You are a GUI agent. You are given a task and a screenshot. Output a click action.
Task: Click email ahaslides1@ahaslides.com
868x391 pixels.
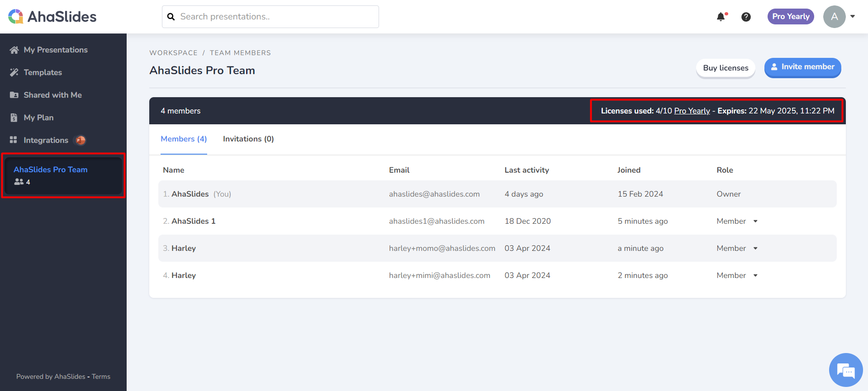(x=436, y=221)
